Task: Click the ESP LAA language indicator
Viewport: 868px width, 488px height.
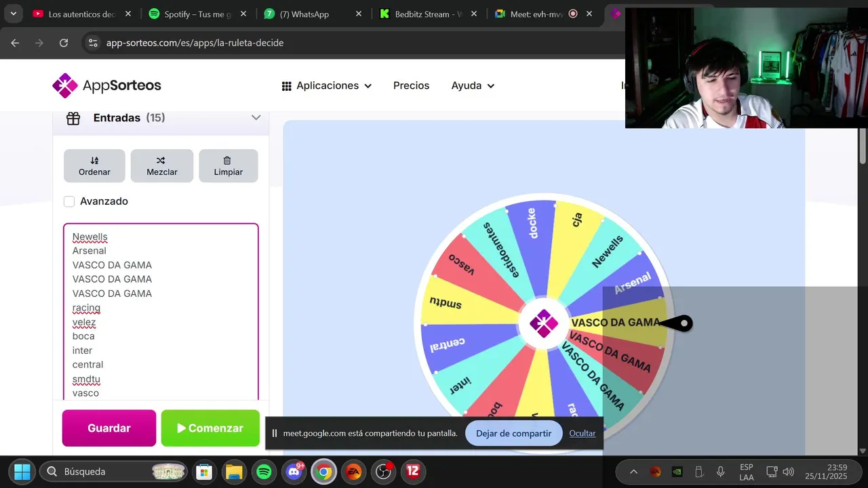Action: click(747, 472)
